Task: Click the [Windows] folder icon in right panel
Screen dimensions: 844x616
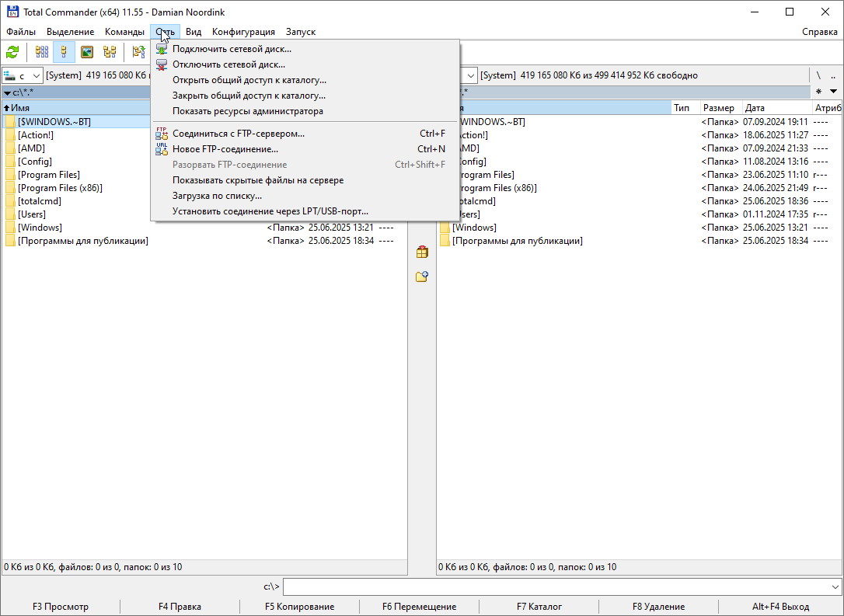Action: (445, 228)
